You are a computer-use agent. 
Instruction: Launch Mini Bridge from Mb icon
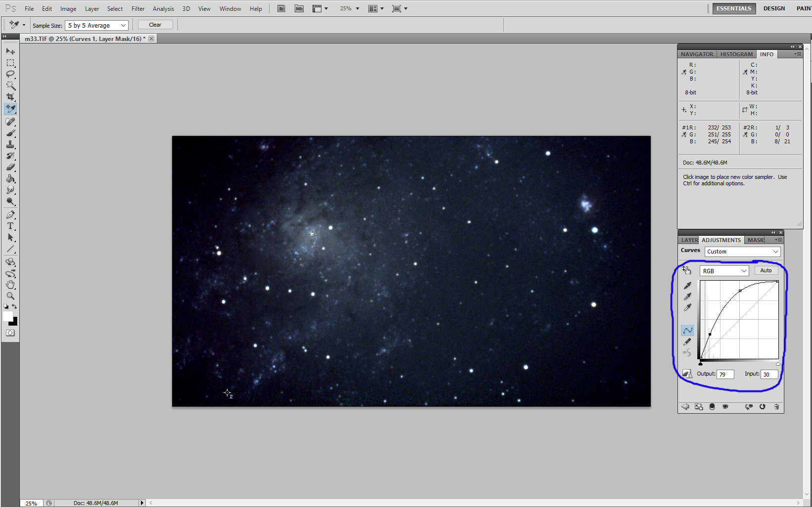299,8
